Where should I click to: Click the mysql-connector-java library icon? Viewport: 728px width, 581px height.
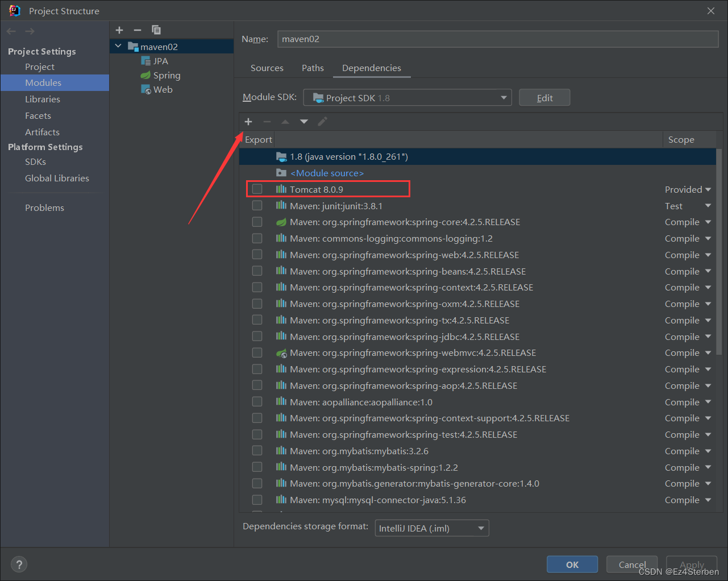[281, 500]
